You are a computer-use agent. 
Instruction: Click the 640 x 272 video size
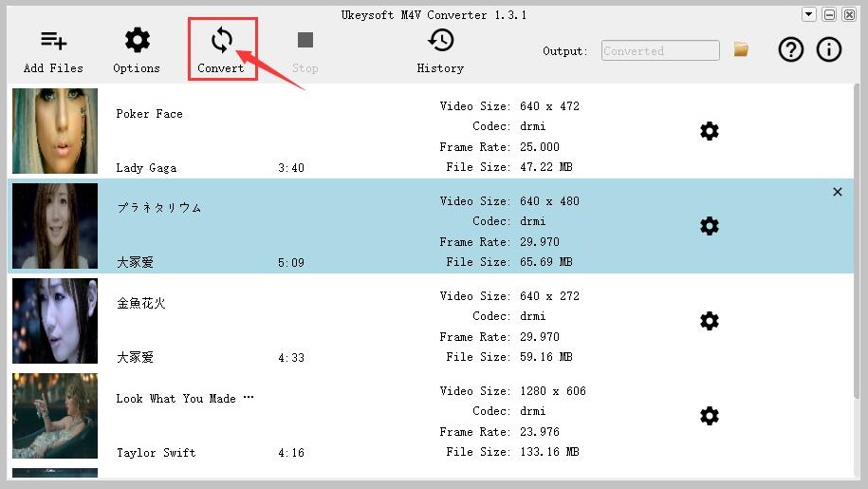point(549,296)
